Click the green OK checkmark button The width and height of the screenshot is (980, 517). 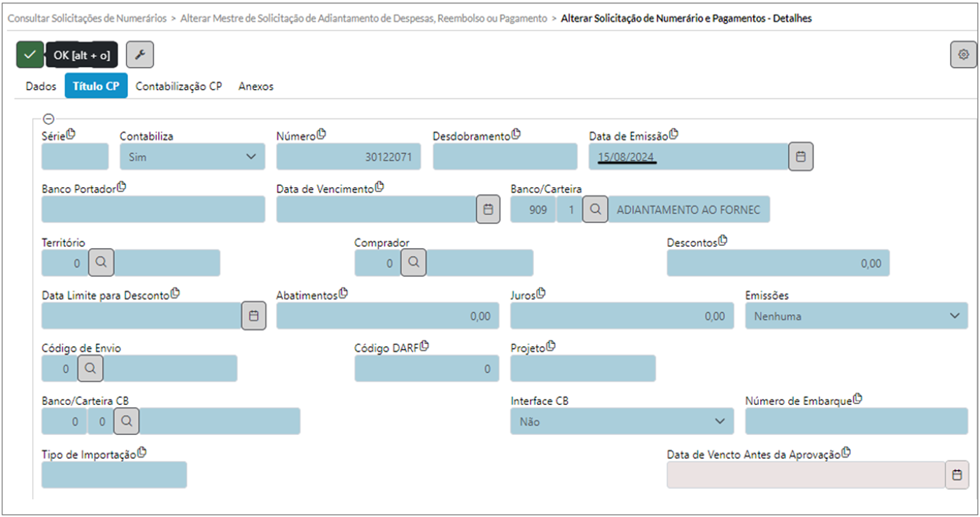(29, 55)
